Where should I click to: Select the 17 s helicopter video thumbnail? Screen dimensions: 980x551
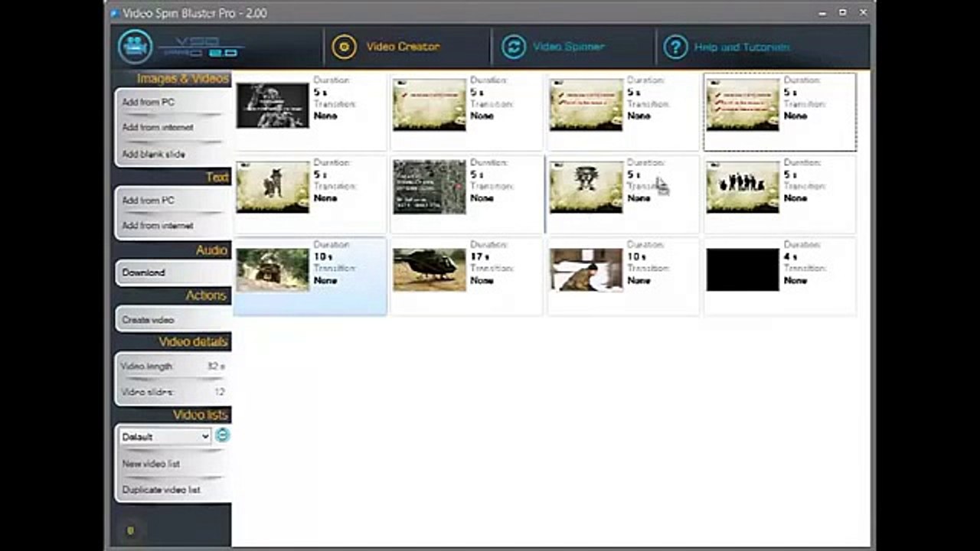(430, 269)
